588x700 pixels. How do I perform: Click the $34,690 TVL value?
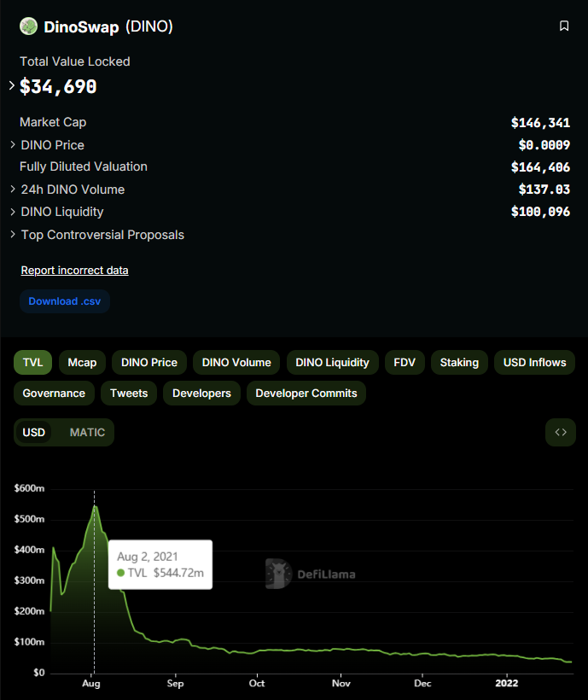[x=58, y=86]
